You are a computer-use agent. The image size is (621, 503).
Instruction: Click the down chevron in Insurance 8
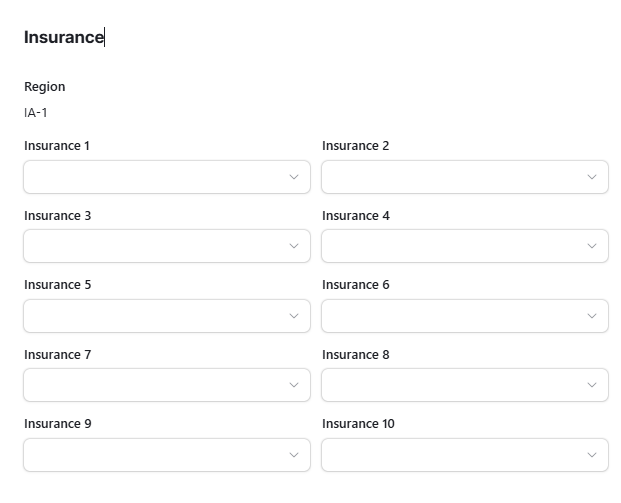pyautogui.click(x=592, y=385)
